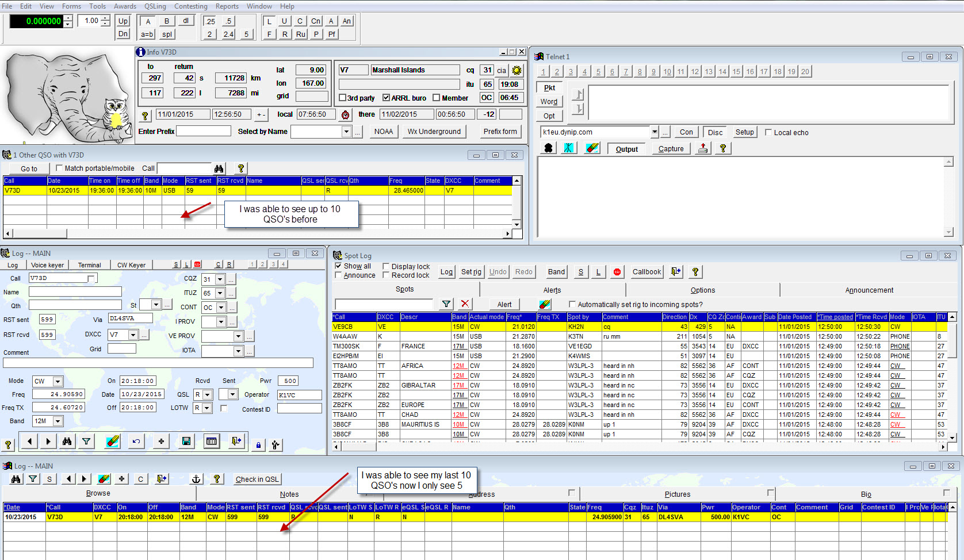Toggle Local echo in Telnet window
Image resolution: width=964 pixels, height=560 pixels.
tap(768, 132)
